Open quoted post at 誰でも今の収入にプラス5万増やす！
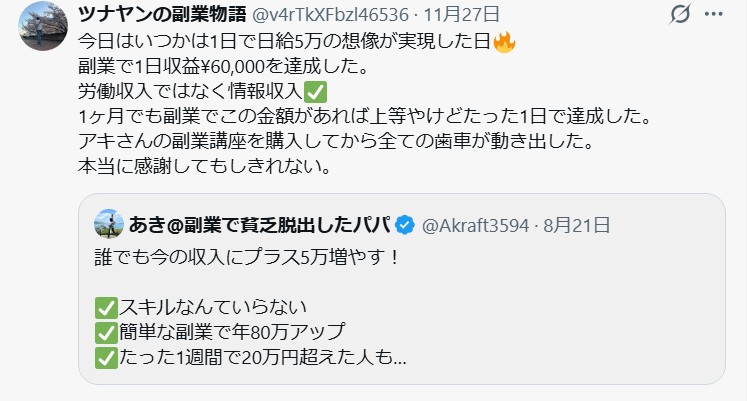 (246, 258)
